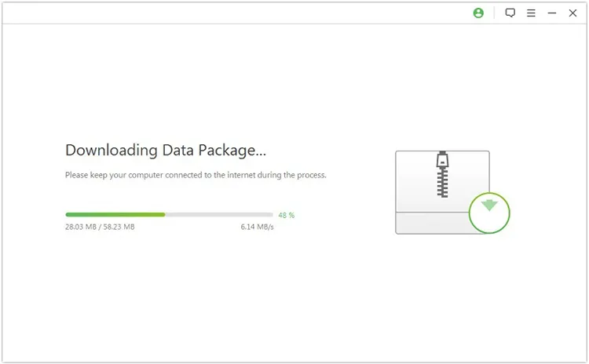The image size is (589, 364).
Task: Click the green download arrow circle
Action: tap(489, 213)
